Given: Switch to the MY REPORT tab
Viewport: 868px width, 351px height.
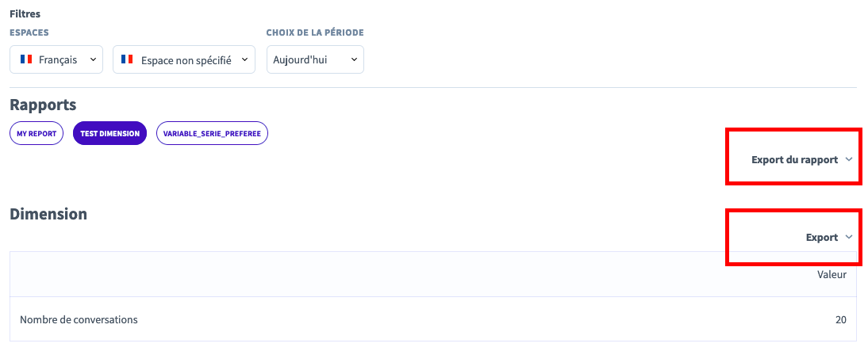Looking at the screenshot, I should [36, 134].
